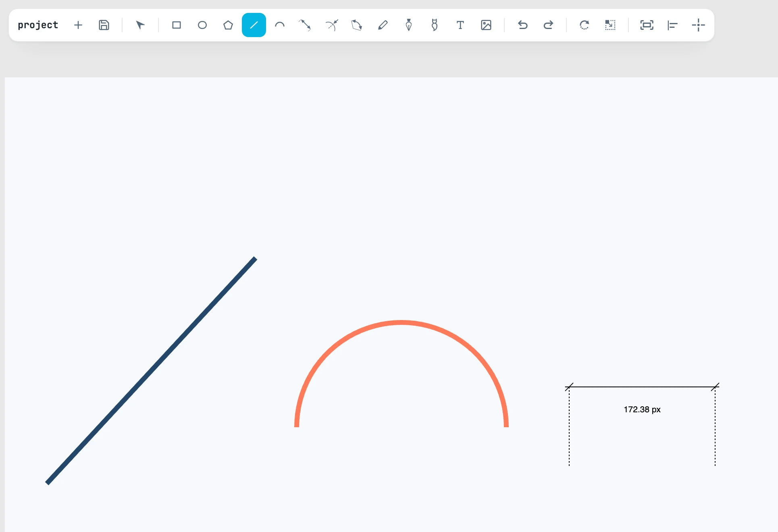This screenshot has width=778, height=532.
Task: Select the Arc tool
Action: point(280,25)
